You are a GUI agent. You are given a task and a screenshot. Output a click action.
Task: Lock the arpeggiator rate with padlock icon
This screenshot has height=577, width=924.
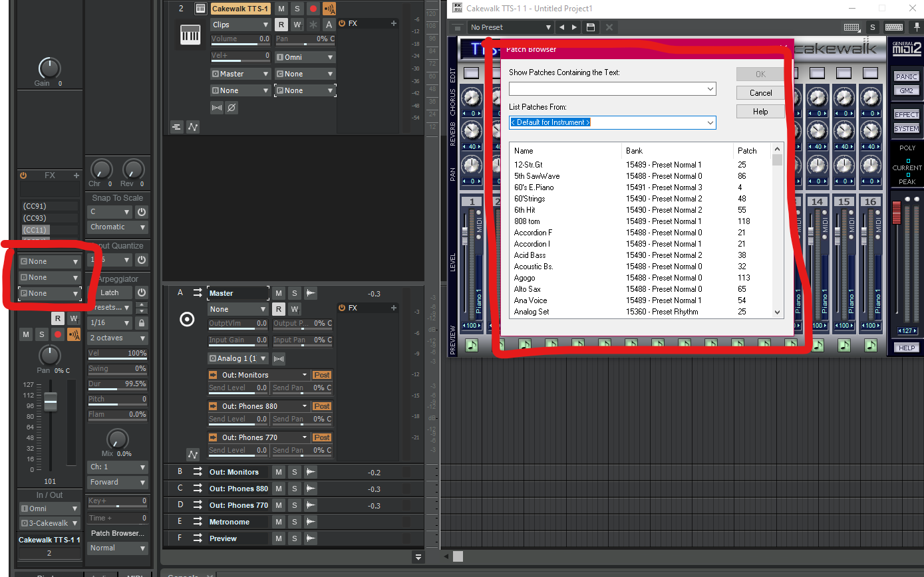point(141,322)
